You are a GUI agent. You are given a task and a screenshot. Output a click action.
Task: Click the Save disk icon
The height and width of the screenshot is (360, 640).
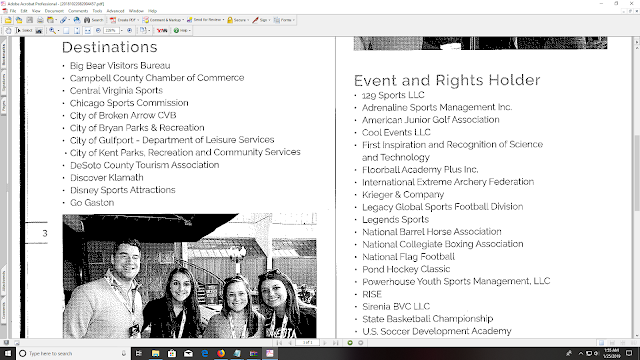(x=30, y=20)
